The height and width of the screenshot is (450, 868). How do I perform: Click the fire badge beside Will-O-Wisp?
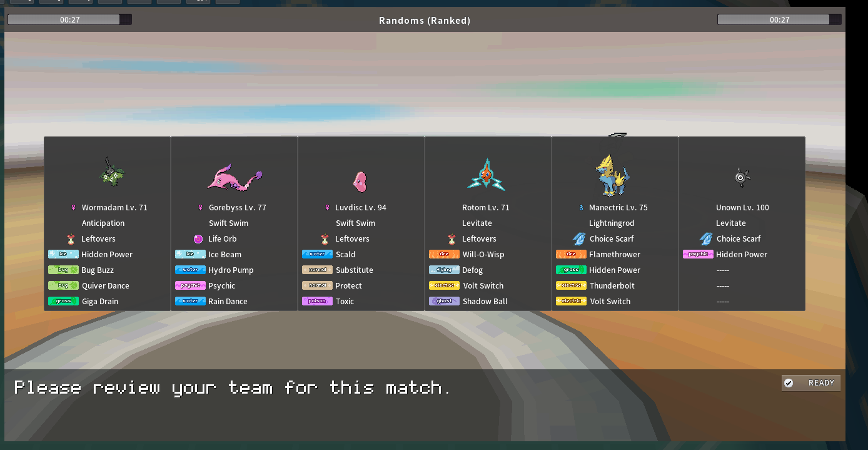pyautogui.click(x=445, y=254)
